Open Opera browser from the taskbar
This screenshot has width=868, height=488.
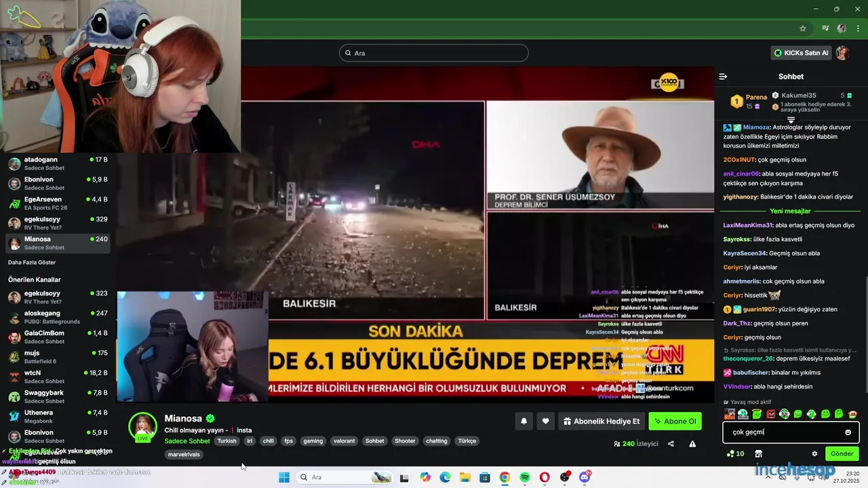545,477
